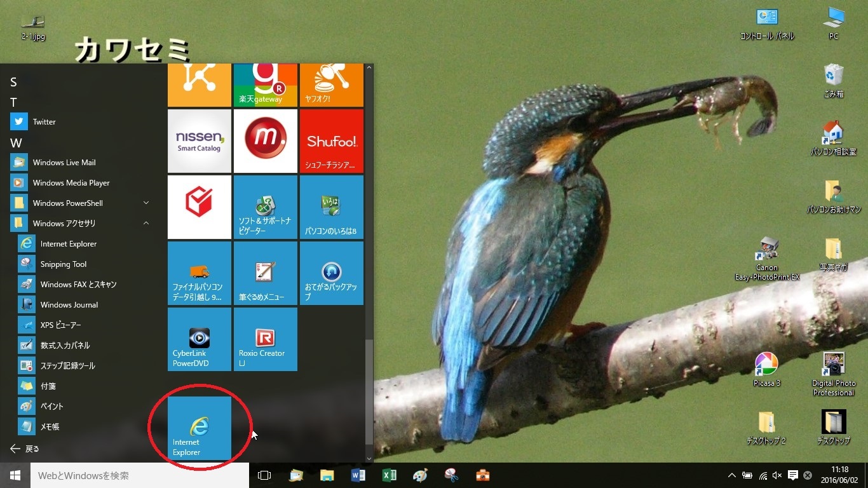Open the Action Center notifications icon
Viewport: 868px width, 488px height.
(x=792, y=475)
